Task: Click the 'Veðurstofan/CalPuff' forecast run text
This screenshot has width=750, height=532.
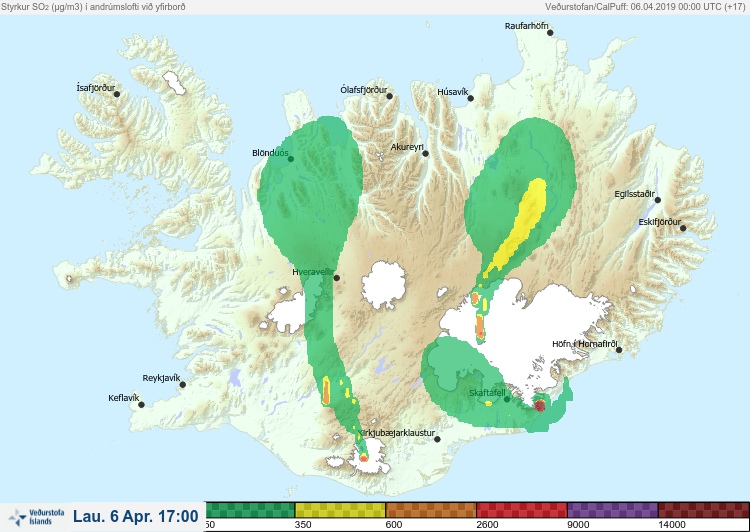Action: click(645, 7)
